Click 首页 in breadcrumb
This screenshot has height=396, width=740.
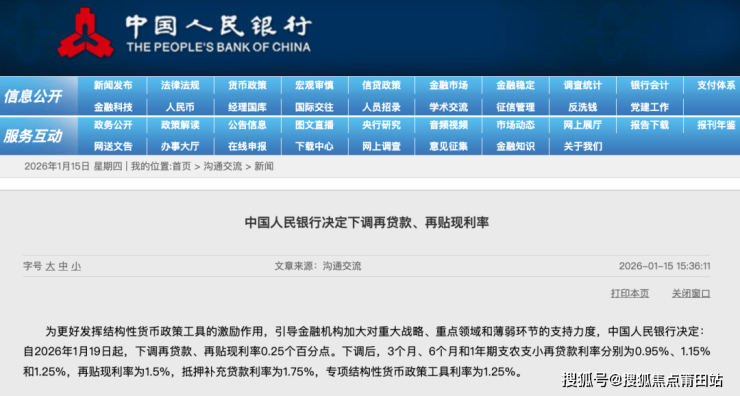[x=182, y=167]
